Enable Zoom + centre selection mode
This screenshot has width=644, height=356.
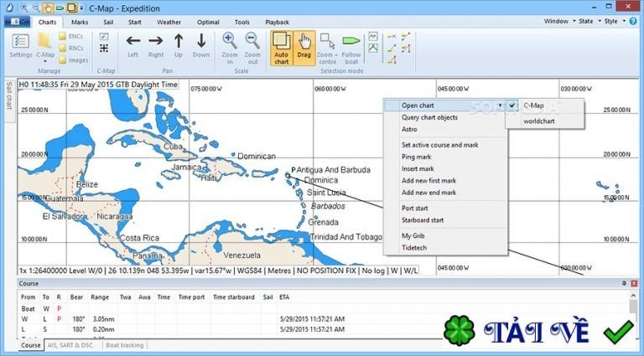click(x=327, y=49)
